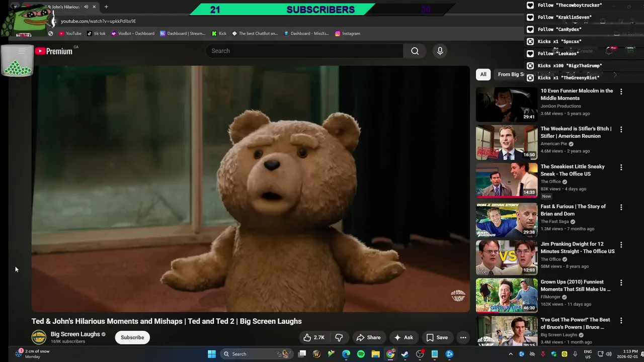Open options for Fast & Furious Story video
644x362 pixels.
(x=621, y=207)
